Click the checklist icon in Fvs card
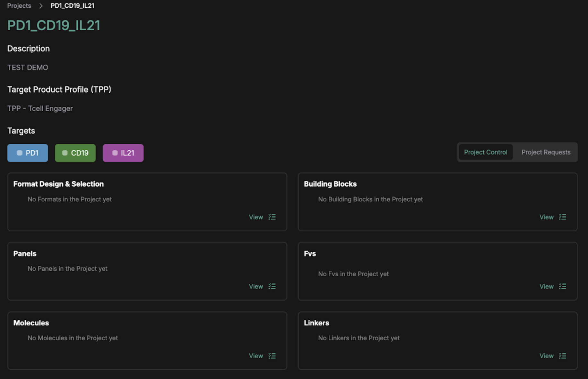This screenshot has width=588, height=379. (562, 286)
